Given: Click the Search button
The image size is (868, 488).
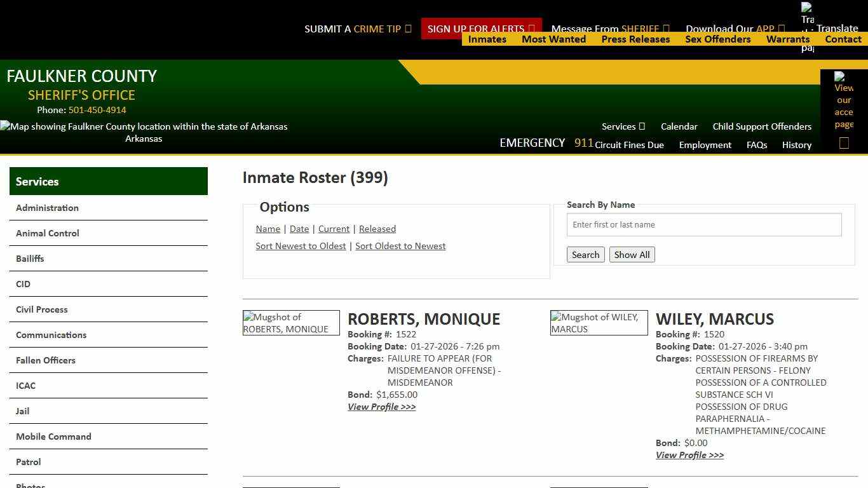Looking at the screenshot, I should coord(585,254).
